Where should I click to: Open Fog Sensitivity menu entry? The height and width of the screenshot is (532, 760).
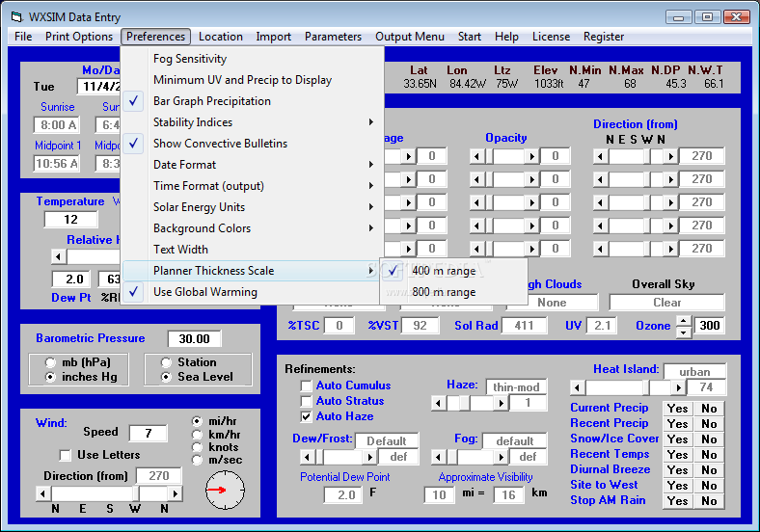click(252, 59)
